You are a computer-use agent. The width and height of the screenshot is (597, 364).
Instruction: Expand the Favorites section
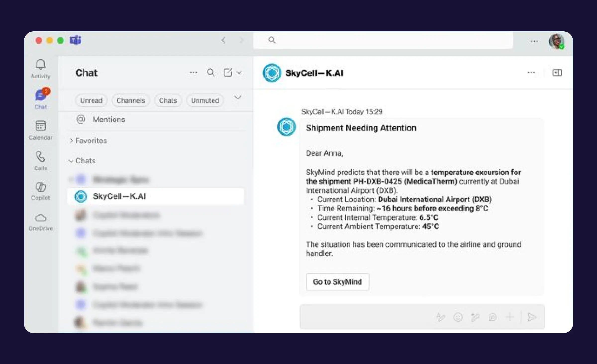tap(88, 141)
